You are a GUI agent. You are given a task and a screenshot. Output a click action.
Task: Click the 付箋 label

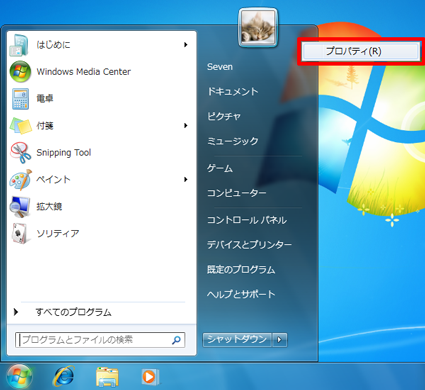45,126
